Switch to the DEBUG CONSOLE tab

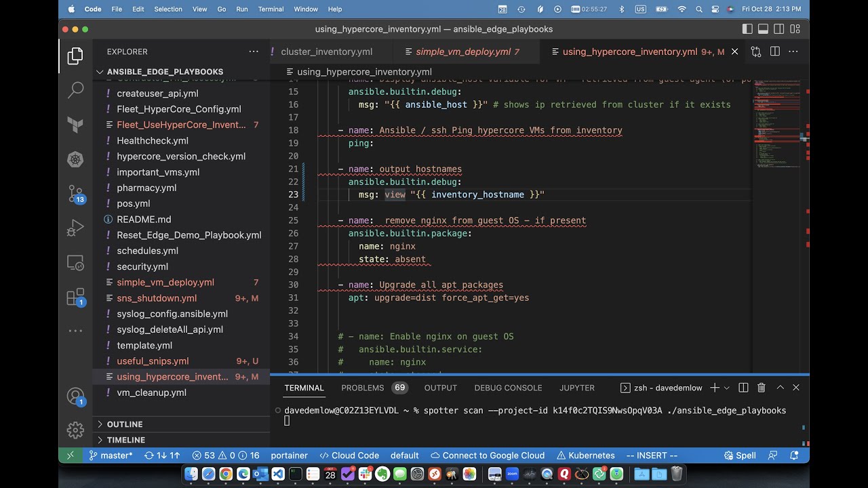click(x=508, y=388)
